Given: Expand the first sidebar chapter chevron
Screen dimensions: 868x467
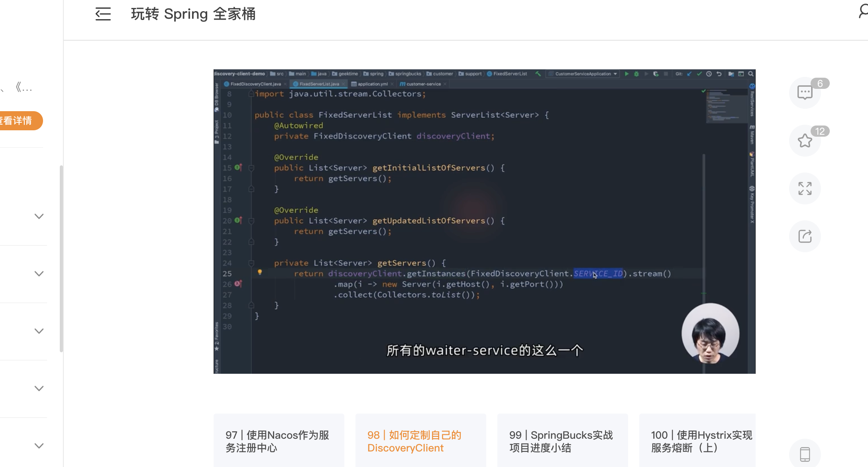Looking at the screenshot, I should click(39, 216).
